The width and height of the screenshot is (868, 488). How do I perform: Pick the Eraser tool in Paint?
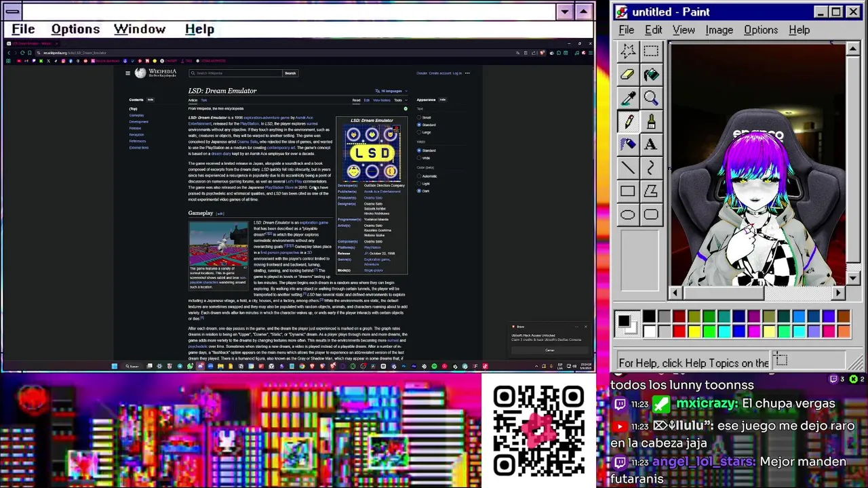coord(627,75)
